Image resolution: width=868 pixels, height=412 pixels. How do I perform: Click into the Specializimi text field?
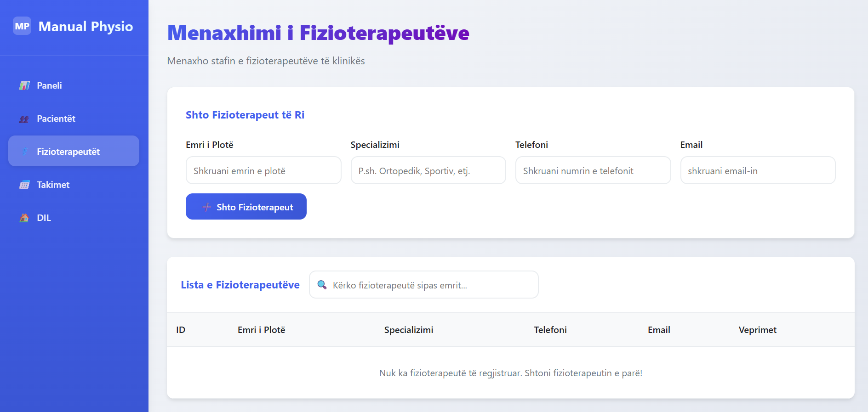click(x=428, y=170)
